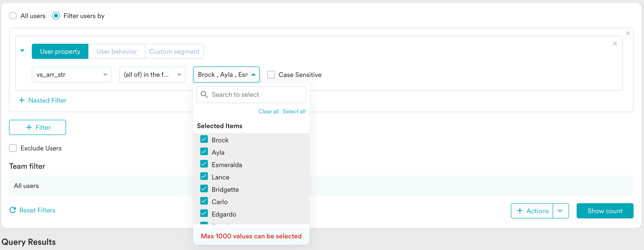Viewport: 644px width, 250px height.
Task: Switch to the User behavior tab
Action: [117, 51]
